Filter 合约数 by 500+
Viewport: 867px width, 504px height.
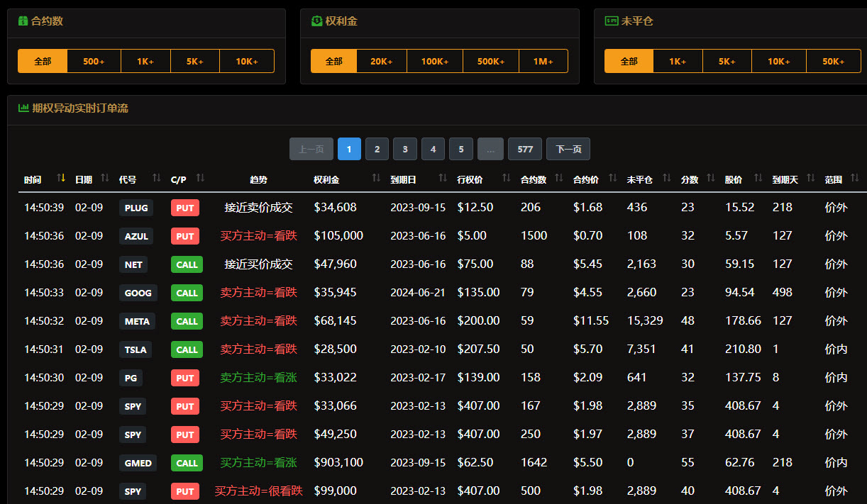(94, 61)
